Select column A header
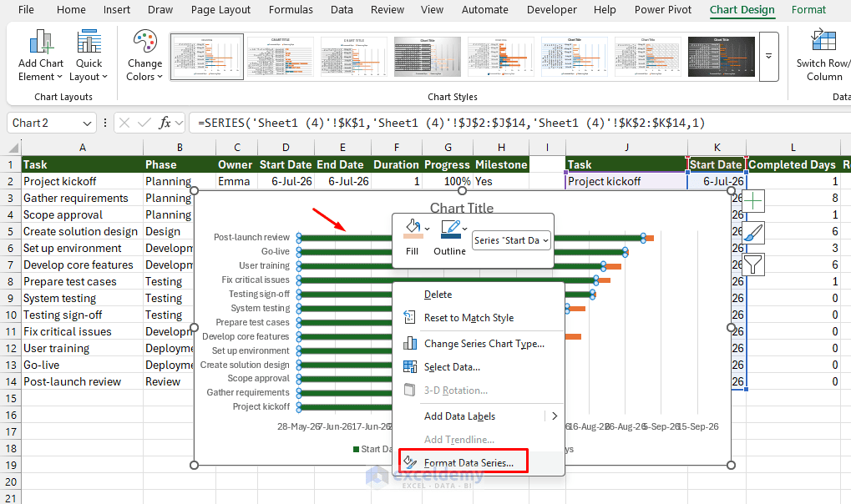This screenshot has width=851, height=504. click(82, 148)
